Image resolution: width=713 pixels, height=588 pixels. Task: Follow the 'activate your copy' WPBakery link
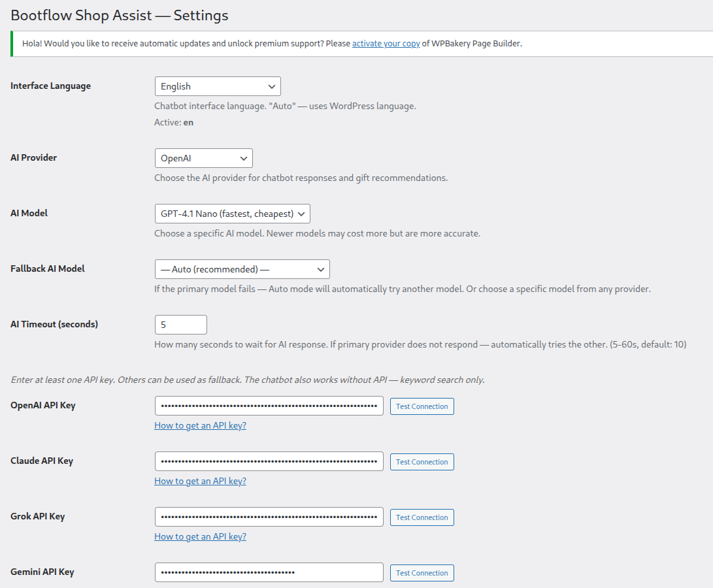coord(386,44)
